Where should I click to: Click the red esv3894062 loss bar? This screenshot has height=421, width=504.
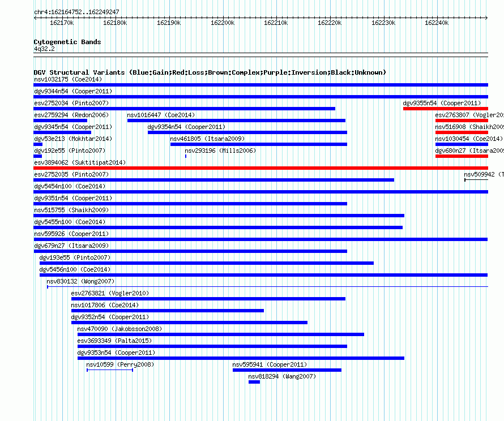coord(260,168)
